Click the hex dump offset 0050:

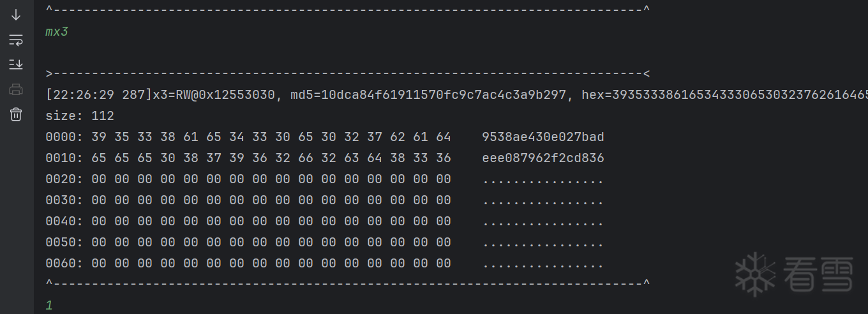[64, 242]
